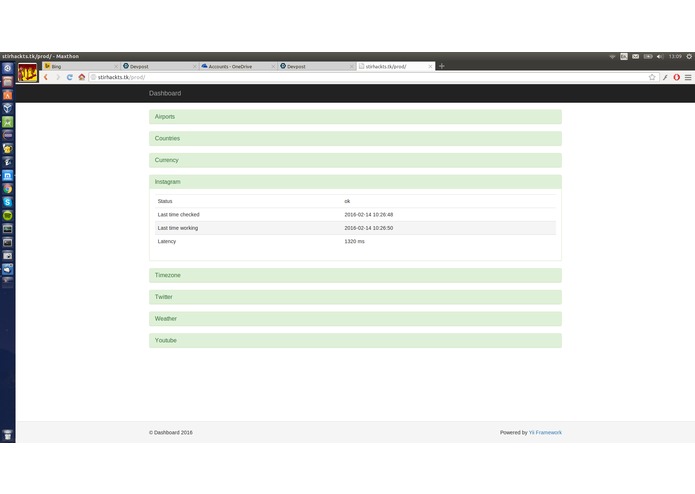Open the system session gear menu

(689, 56)
